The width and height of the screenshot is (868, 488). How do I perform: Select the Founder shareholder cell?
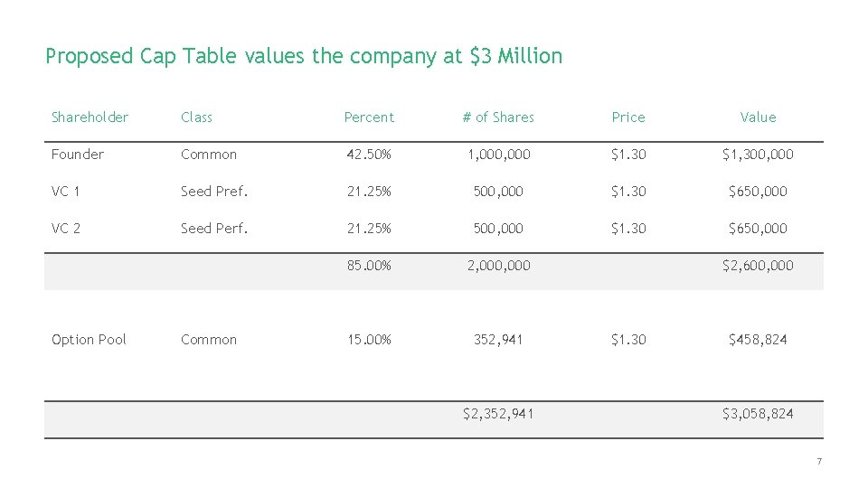click(78, 155)
